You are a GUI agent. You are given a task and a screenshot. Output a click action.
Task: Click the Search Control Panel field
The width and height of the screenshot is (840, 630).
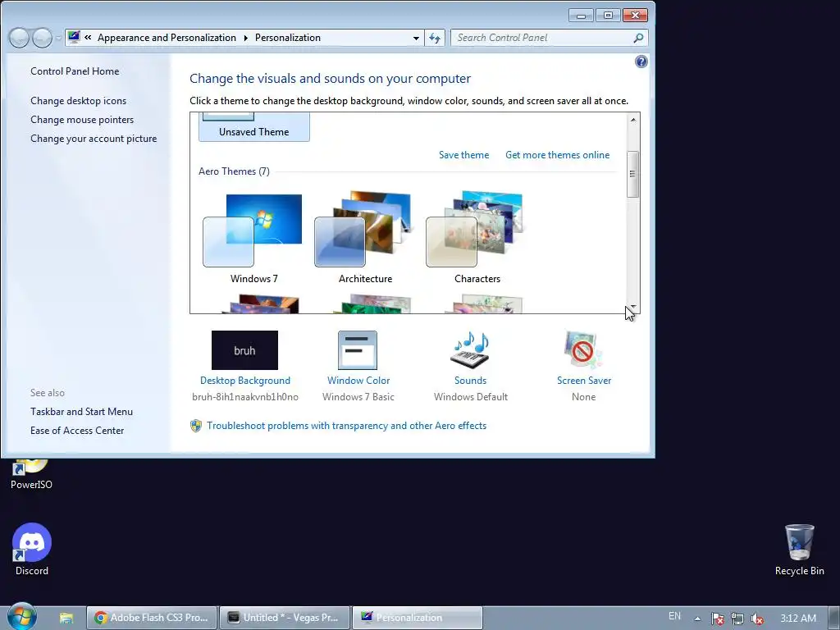pyautogui.click(x=550, y=38)
